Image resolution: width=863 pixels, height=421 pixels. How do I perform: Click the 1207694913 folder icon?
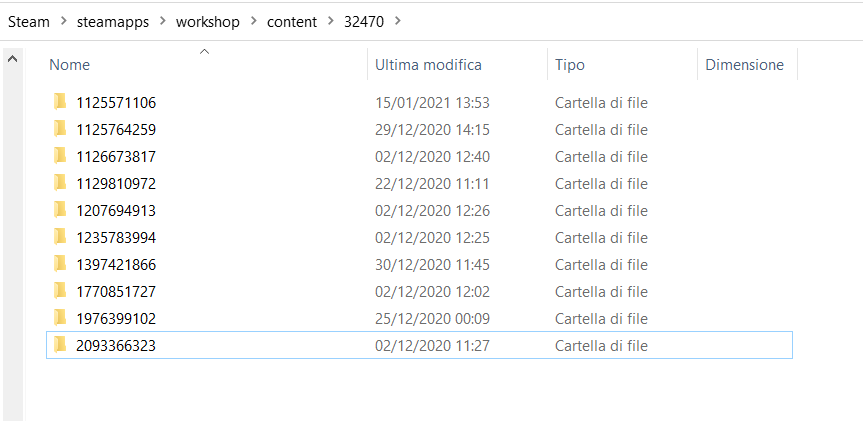click(60, 210)
